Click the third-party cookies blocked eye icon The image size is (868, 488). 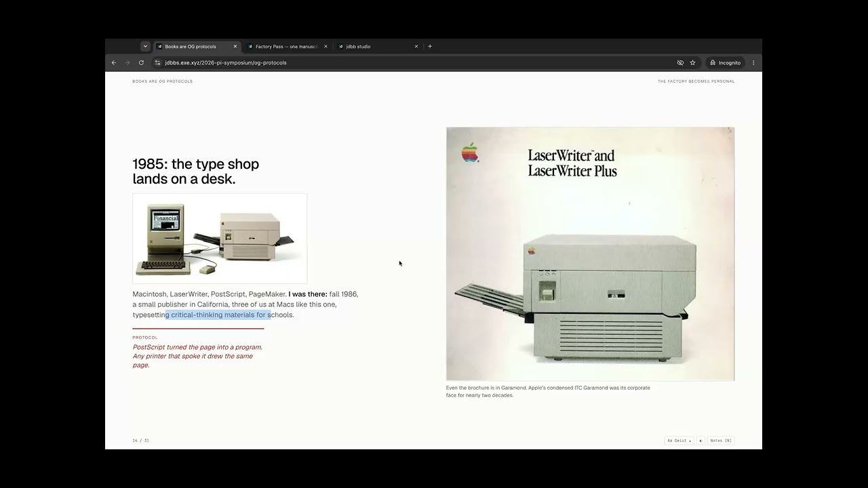click(x=680, y=62)
